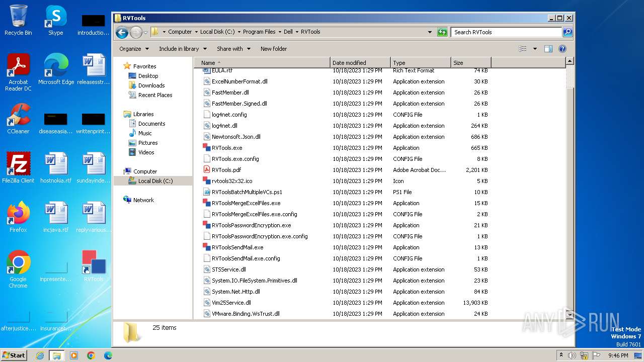Open the Recycle Bin desktop icon
644x362 pixels.
[18, 20]
